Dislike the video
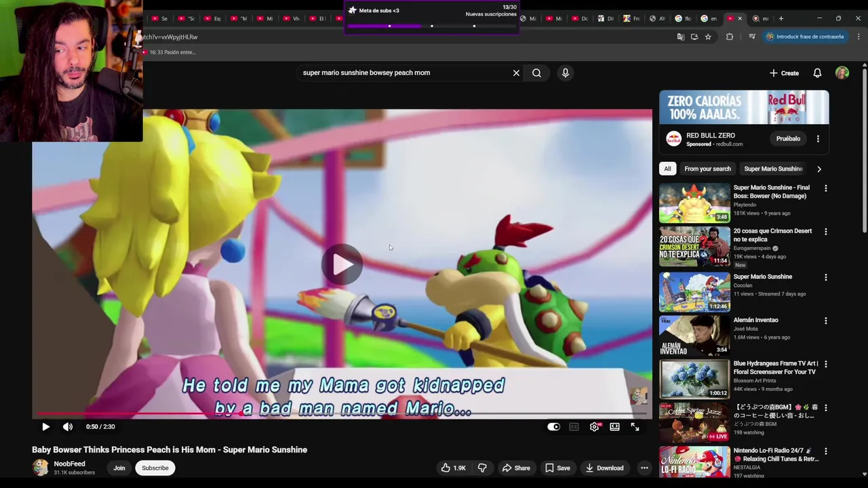 click(482, 468)
